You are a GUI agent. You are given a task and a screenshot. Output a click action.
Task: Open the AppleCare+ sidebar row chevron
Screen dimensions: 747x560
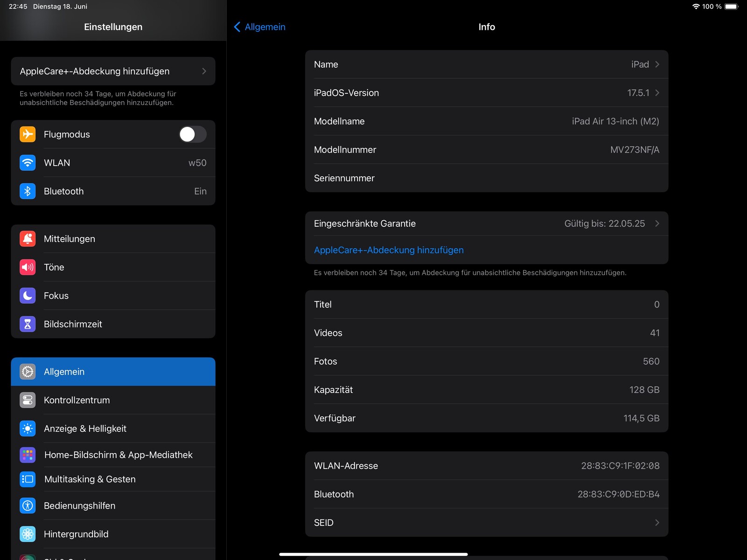tap(204, 71)
